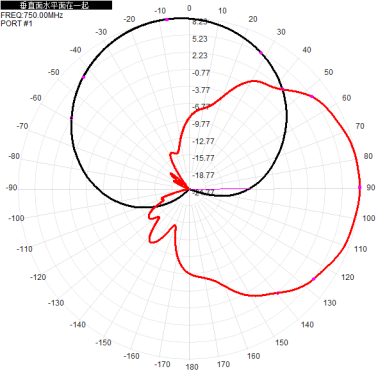This screenshot has height=378, width=378.
Task: Click the -15.77 radial gain label
Action: 203,158
